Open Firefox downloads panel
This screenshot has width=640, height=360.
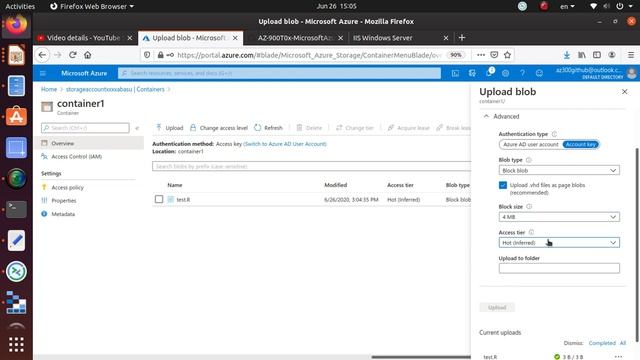(x=567, y=55)
